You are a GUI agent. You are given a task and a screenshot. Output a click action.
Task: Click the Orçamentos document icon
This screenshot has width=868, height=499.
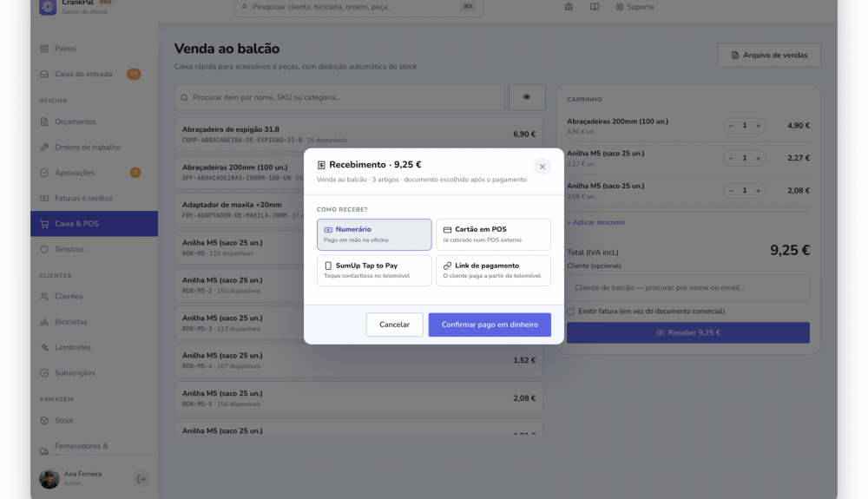coord(44,121)
